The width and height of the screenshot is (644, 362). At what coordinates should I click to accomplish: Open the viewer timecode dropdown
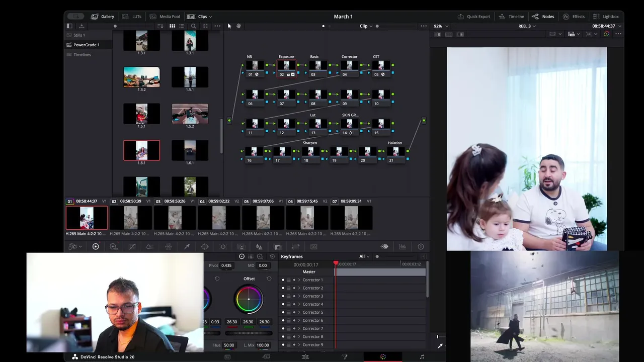(x=620, y=26)
